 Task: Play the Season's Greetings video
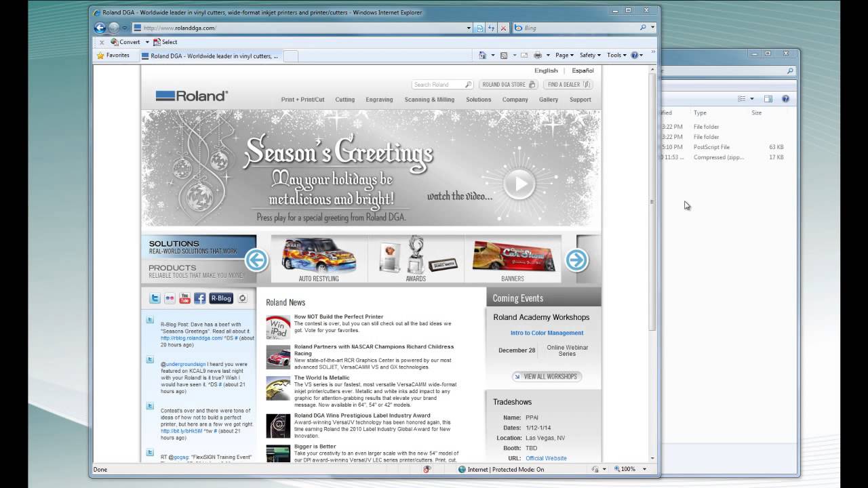tap(520, 182)
